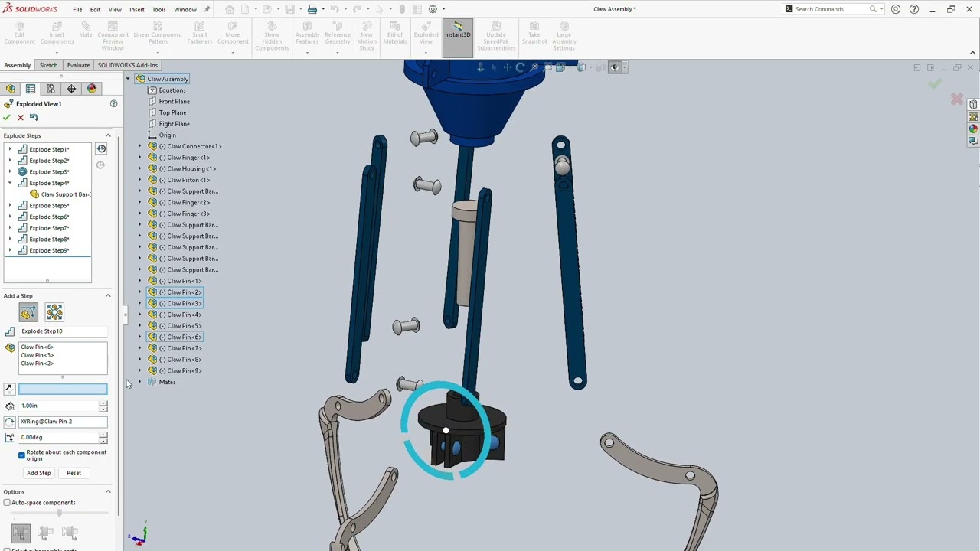Select Claw Piston<1> in the feature tree

point(184,180)
